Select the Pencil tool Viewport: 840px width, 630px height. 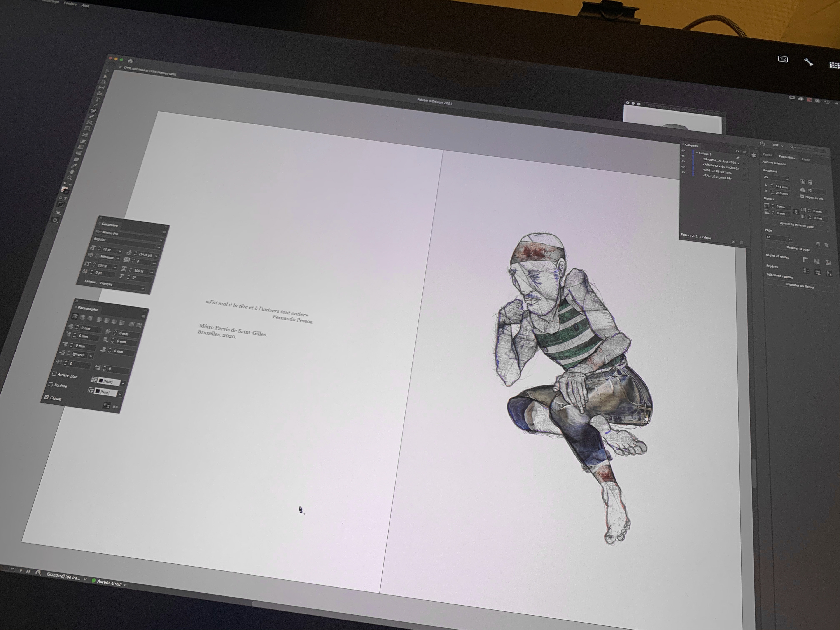pos(92,117)
